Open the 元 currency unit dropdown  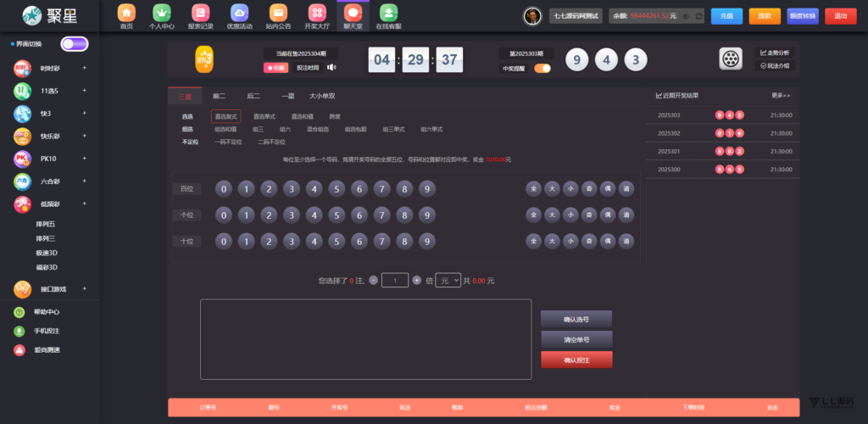(x=447, y=280)
